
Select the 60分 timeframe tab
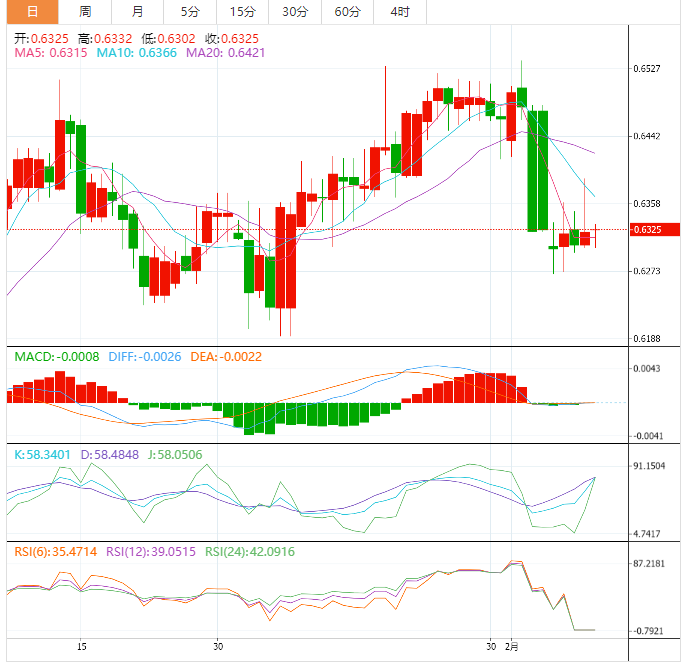348,12
